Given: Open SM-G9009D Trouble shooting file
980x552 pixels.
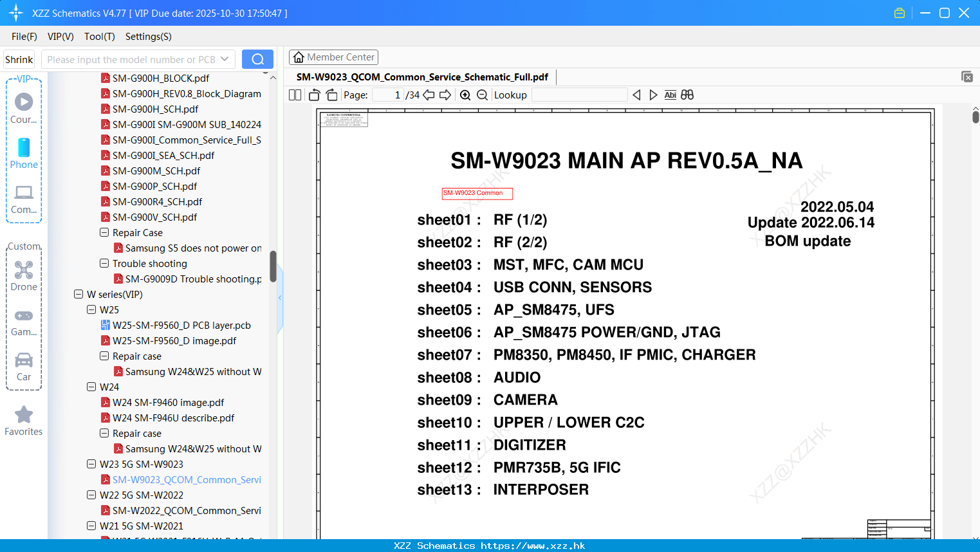Looking at the screenshot, I should [x=194, y=279].
